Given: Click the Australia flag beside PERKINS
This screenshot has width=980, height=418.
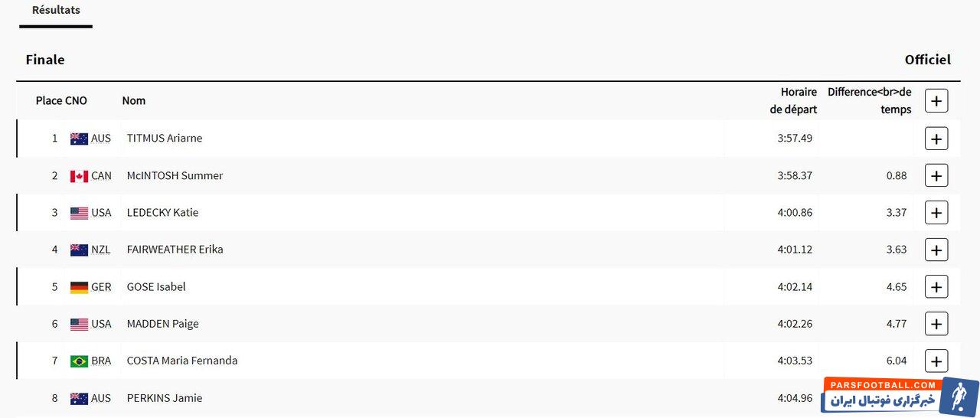Looking at the screenshot, I should 79,398.
